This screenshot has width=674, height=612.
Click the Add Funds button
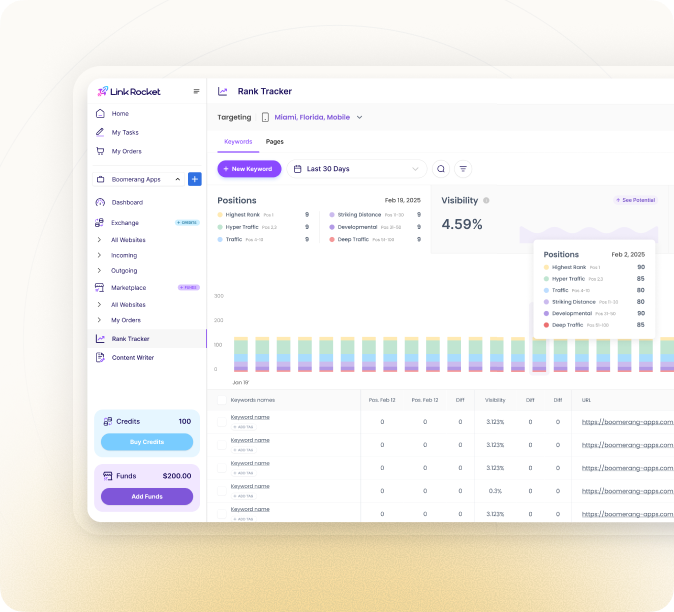click(147, 496)
